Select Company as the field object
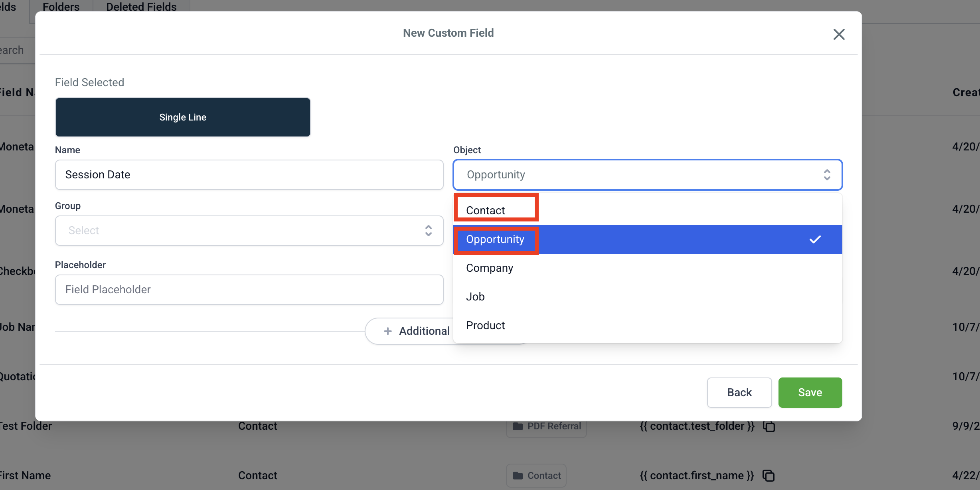The image size is (980, 490). point(490,268)
